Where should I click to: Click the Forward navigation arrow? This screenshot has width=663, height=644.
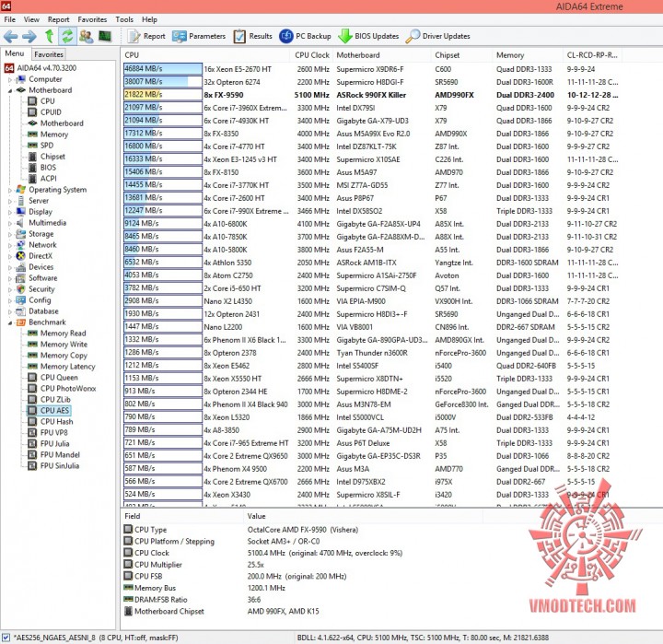click(x=29, y=36)
